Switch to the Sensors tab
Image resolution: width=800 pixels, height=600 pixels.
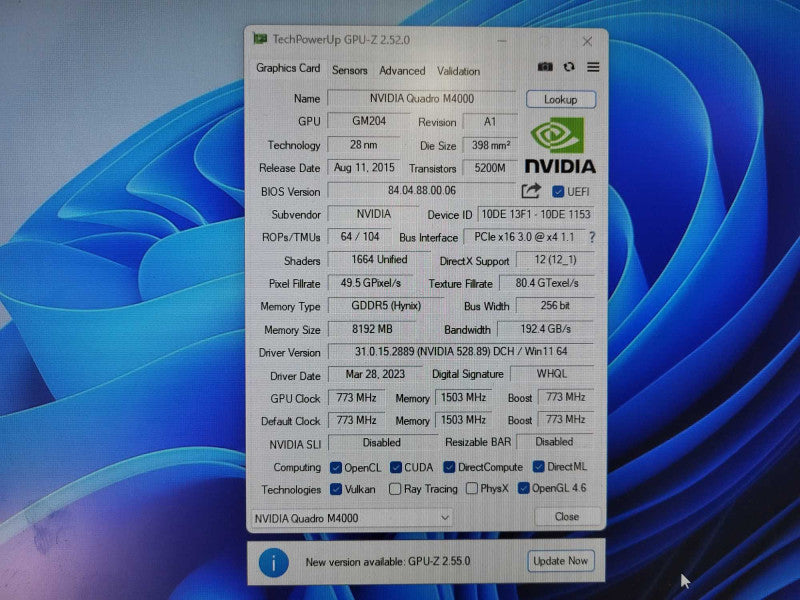pyautogui.click(x=349, y=70)
